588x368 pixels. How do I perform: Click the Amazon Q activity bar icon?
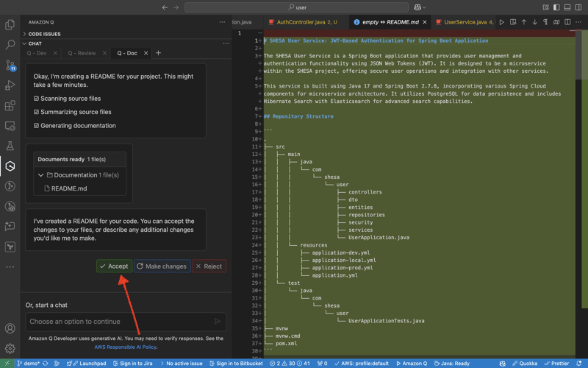coord(10,166)
